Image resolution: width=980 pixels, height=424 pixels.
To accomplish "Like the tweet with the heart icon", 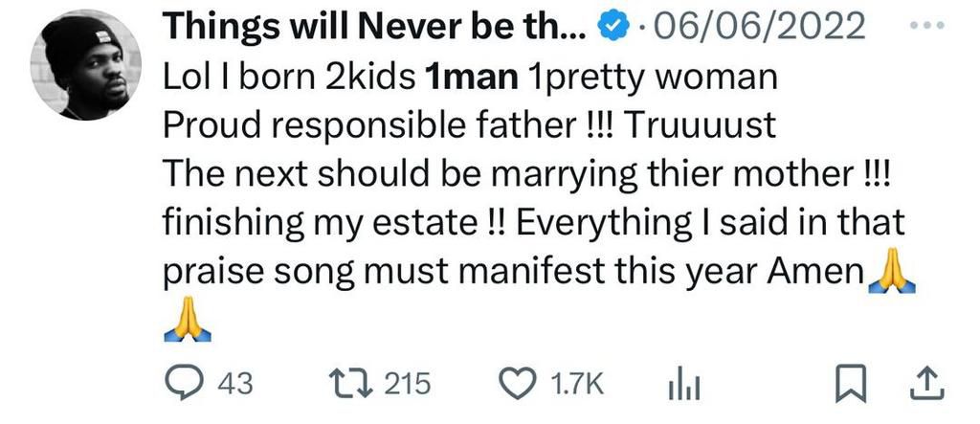I will (x=520, y=384).
